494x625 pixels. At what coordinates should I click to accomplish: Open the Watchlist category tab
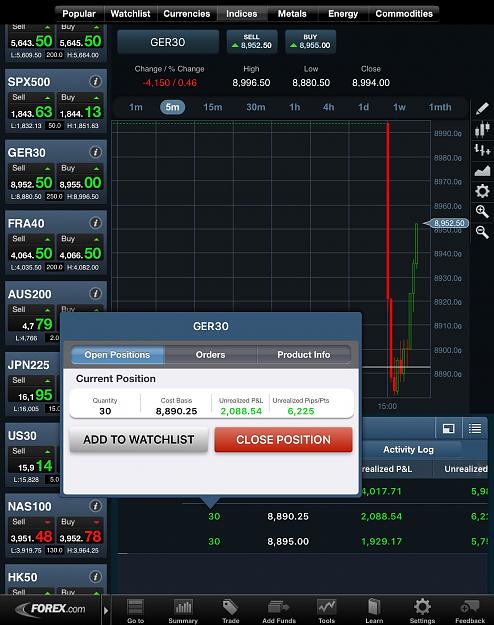click(130, 14)
